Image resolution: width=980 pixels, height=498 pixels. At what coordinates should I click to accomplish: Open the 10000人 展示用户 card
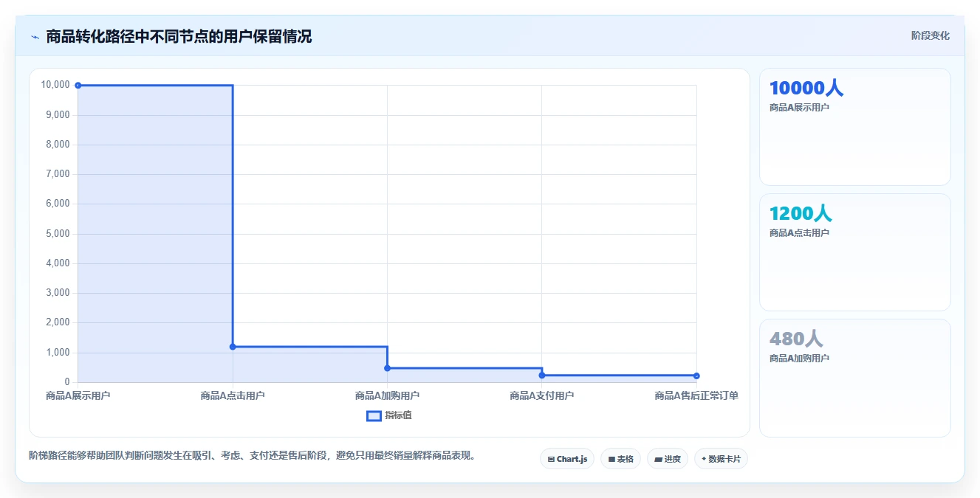click(x=854, y=127)
